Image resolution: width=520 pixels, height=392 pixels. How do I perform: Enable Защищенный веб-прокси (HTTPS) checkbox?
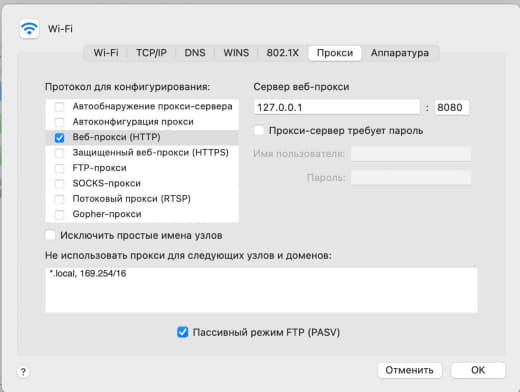pos(59,153)
